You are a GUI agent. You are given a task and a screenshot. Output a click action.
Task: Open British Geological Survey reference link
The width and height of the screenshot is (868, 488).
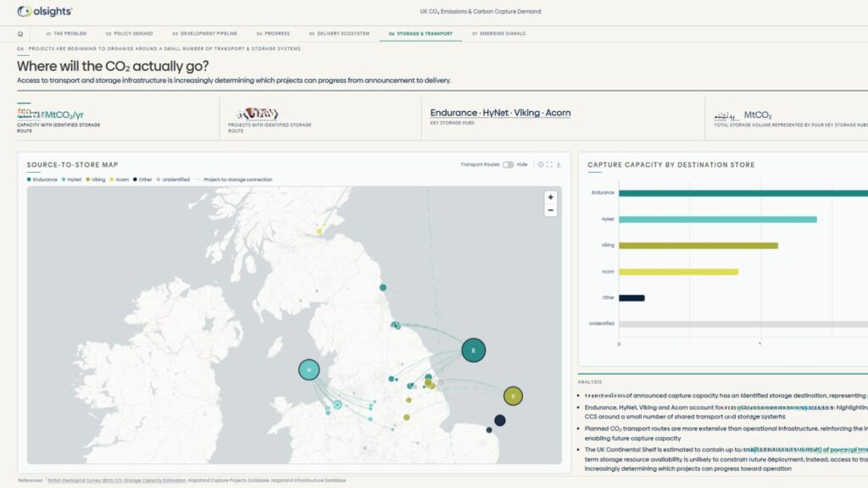click(117, 480)
